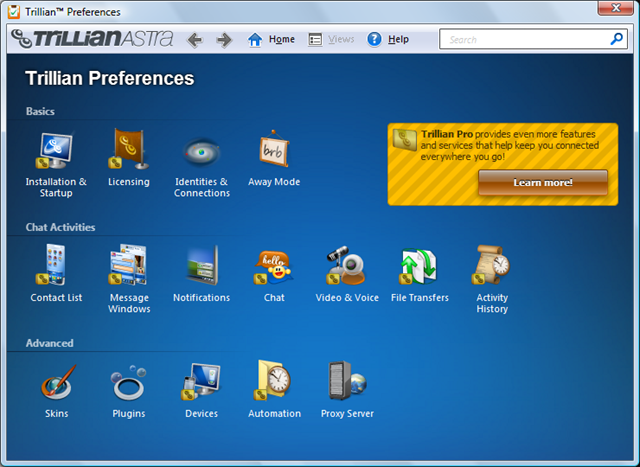This screenshot has width=640, height=467.
Task: Click the Trillian title bar app icon
Action: point(13,11)
